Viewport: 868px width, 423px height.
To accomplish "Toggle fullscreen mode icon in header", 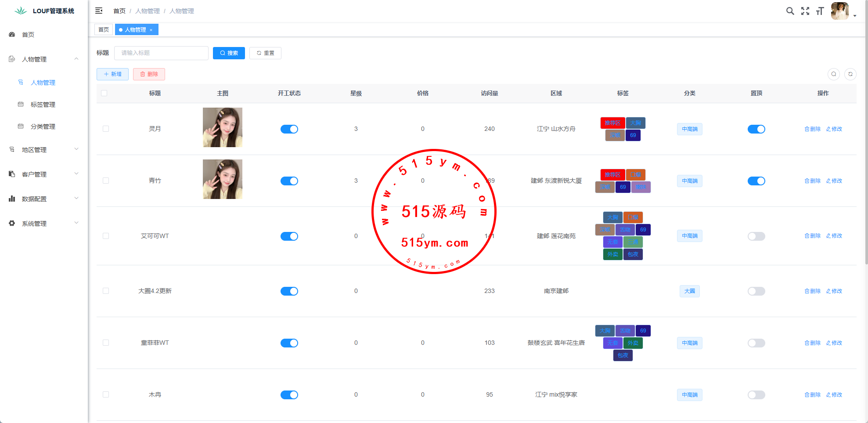I will point(805,11).
